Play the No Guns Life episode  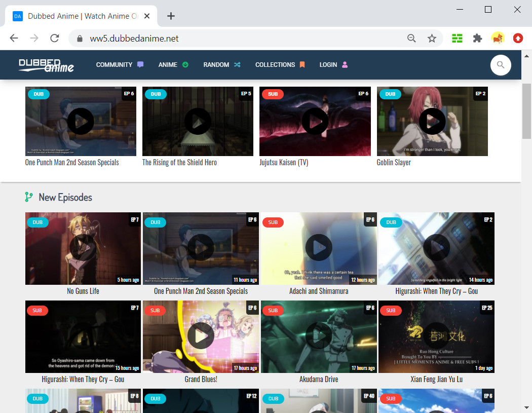click(x=83, y=248)
